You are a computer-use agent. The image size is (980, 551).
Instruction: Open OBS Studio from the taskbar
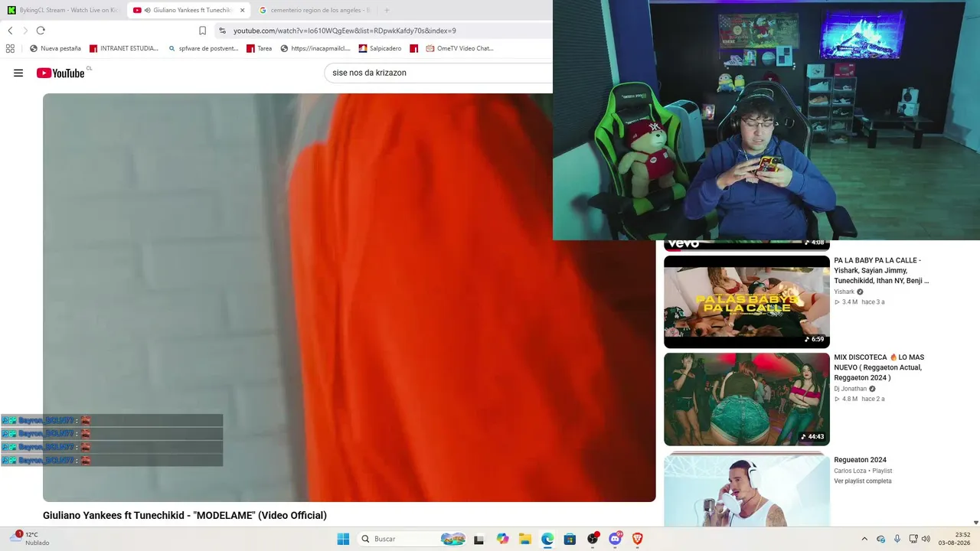[593, 539]
